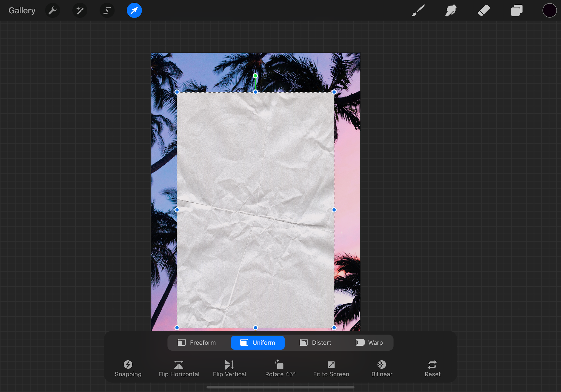Select the Eraser tool

coord(484,11)
